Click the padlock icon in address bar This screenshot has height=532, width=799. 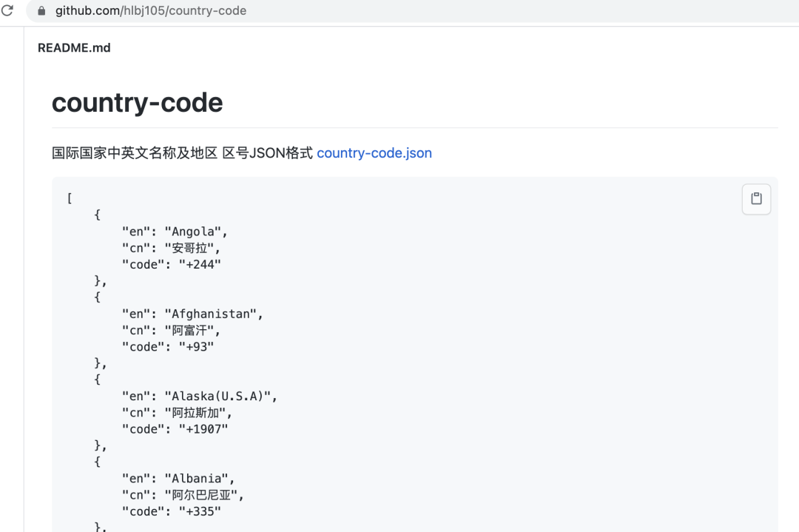[41, 11]
